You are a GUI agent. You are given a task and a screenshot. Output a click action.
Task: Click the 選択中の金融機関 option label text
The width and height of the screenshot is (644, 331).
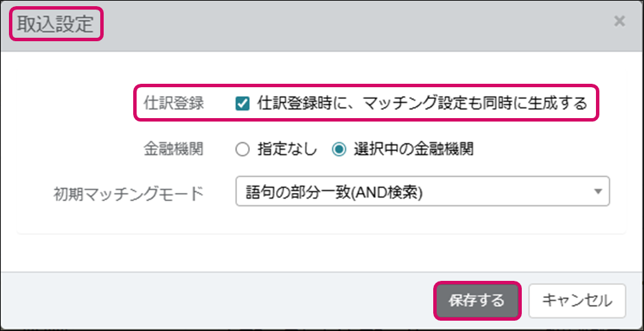pos(413,149)
